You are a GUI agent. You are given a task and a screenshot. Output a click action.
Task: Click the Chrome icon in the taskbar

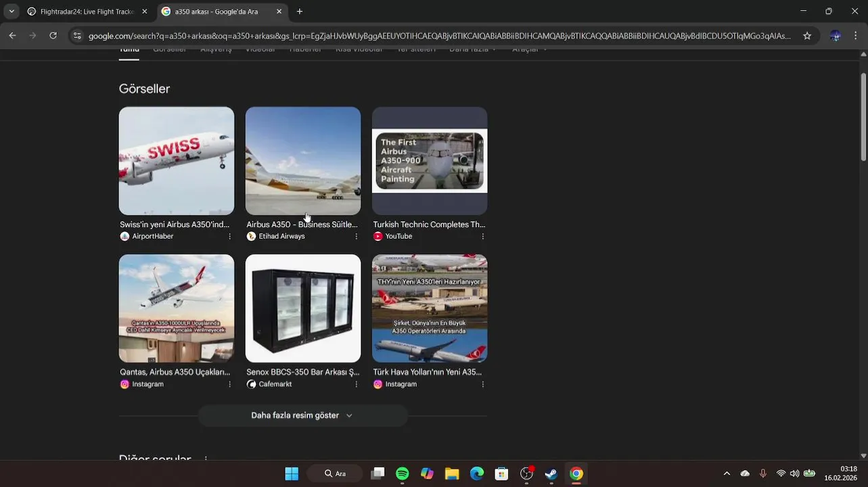(576, 473)
